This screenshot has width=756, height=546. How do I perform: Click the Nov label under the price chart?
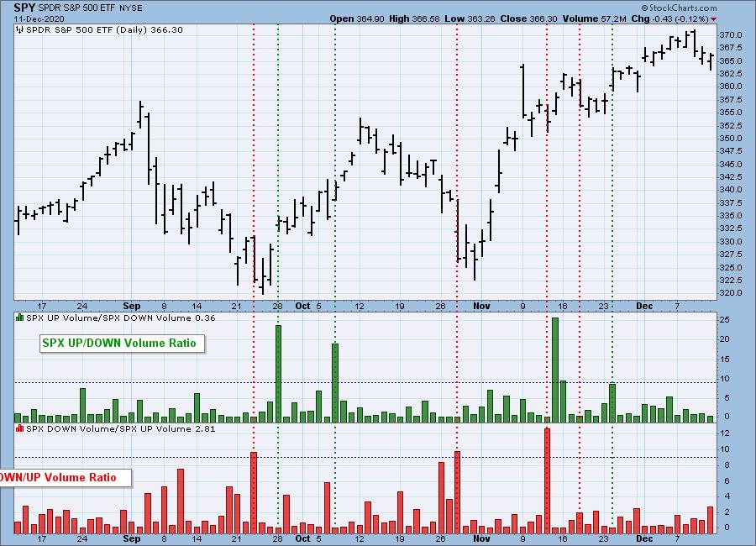(481, 306)
